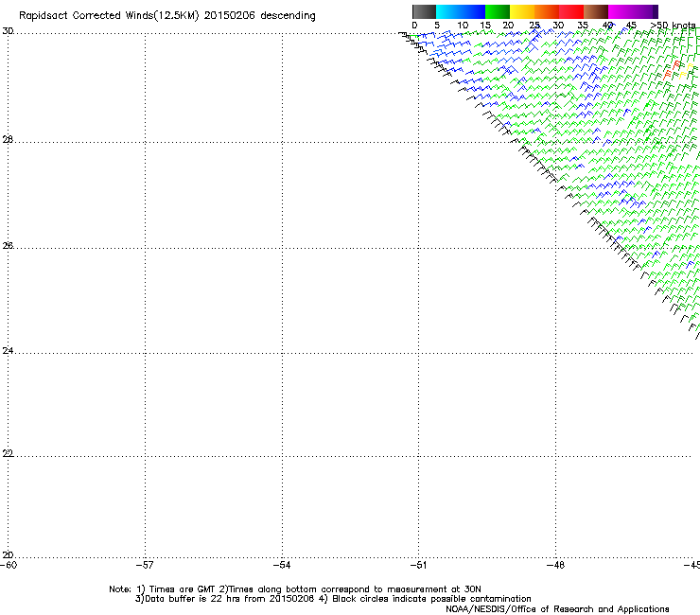Click longitude label '-48' on bottom axis
This screenshot has width=700, height=615.
pyautogui.click(x=555, y=565)
